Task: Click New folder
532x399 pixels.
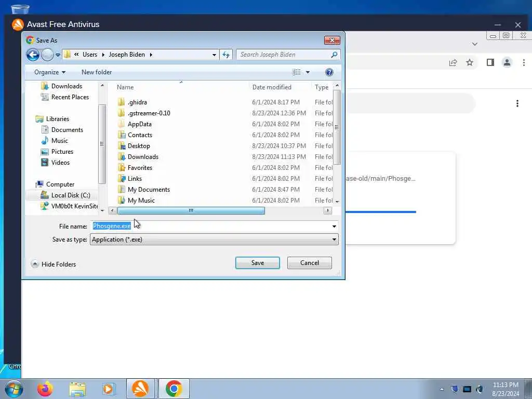Action: pyautogui.click(x=97, y=72)
